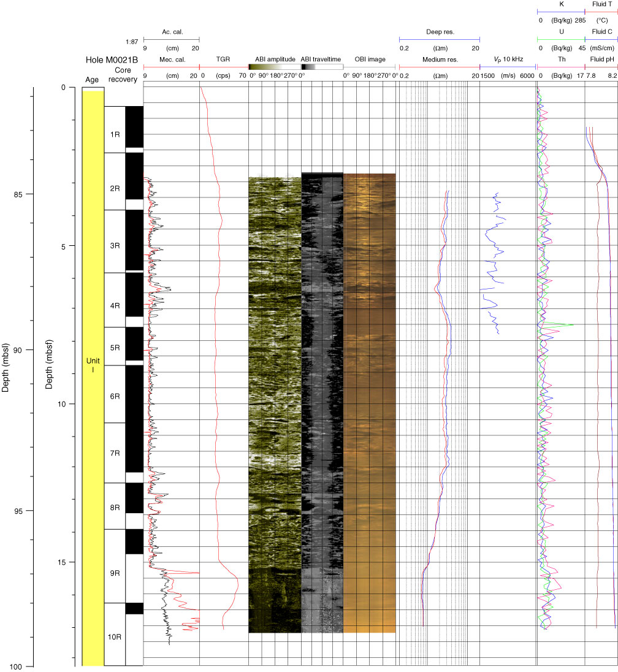Click the yellow Unit I column
The height and width of the screenshot is (672, 618).
(x=93, y=368)
